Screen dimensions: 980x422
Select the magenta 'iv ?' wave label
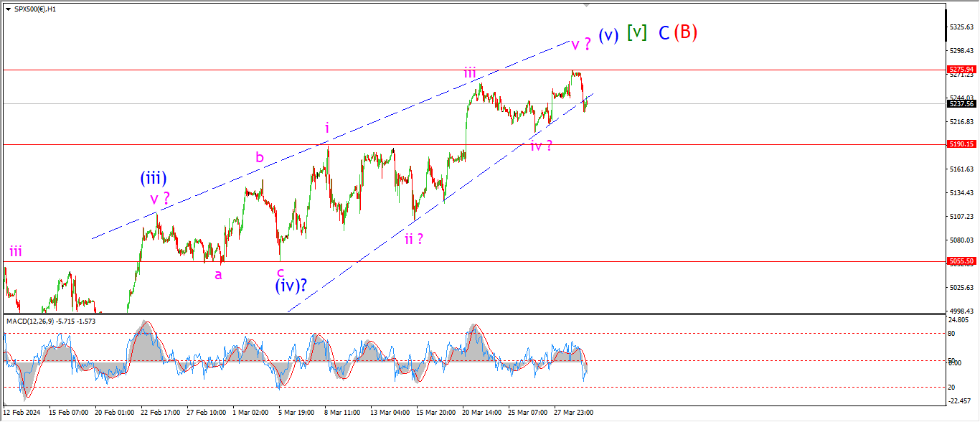[x=541, y=146]
